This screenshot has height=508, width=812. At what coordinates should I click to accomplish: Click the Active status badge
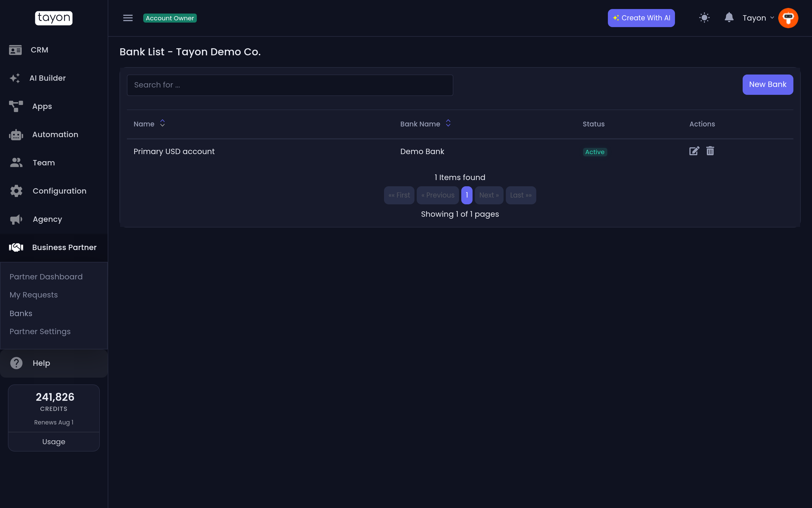click(x=595, y=152)
